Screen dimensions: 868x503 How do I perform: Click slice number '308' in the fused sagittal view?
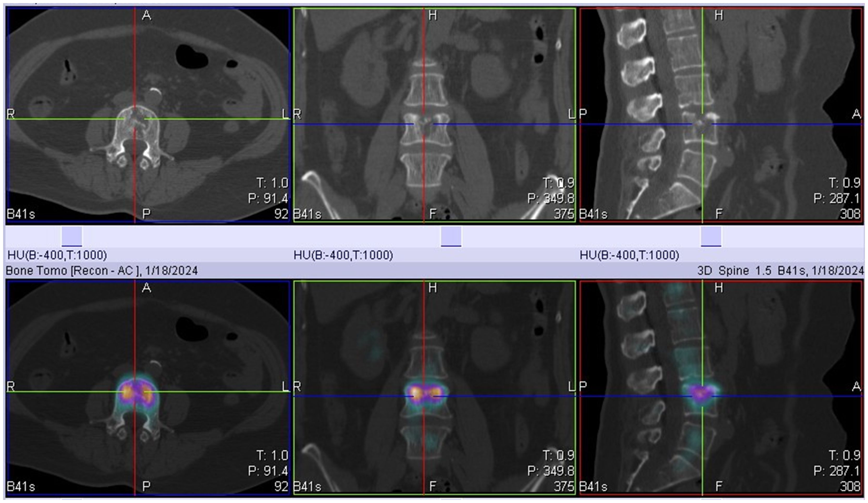[x=850, y=487]
